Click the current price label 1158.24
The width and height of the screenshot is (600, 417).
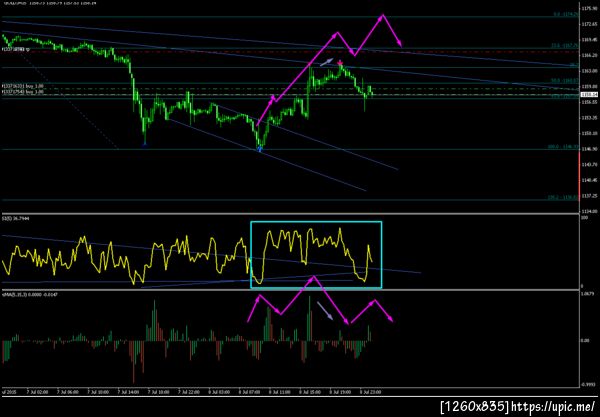point(589,94)
